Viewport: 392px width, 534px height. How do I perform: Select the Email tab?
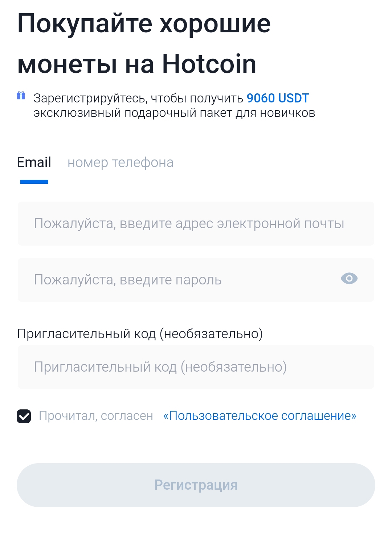(34, 162)
